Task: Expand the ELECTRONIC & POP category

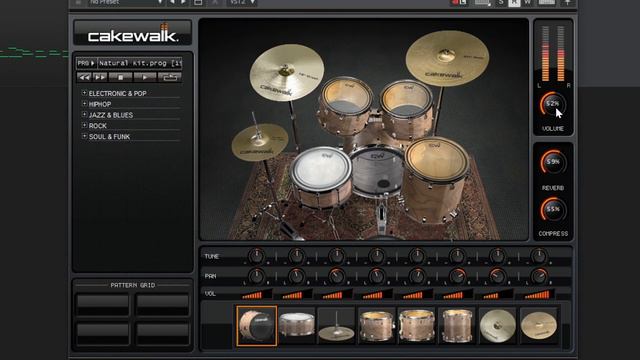Action: pyautogui.click(x=84, y=93)
